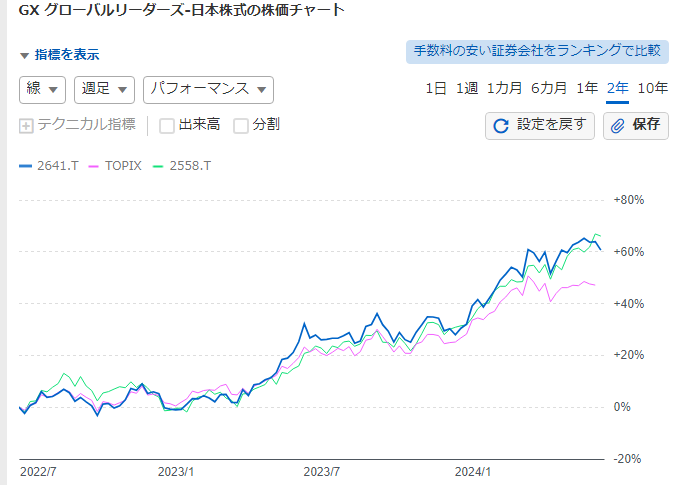Open the パフォーマンス dropdown
The image size is (679, 485).
[208, 89]
